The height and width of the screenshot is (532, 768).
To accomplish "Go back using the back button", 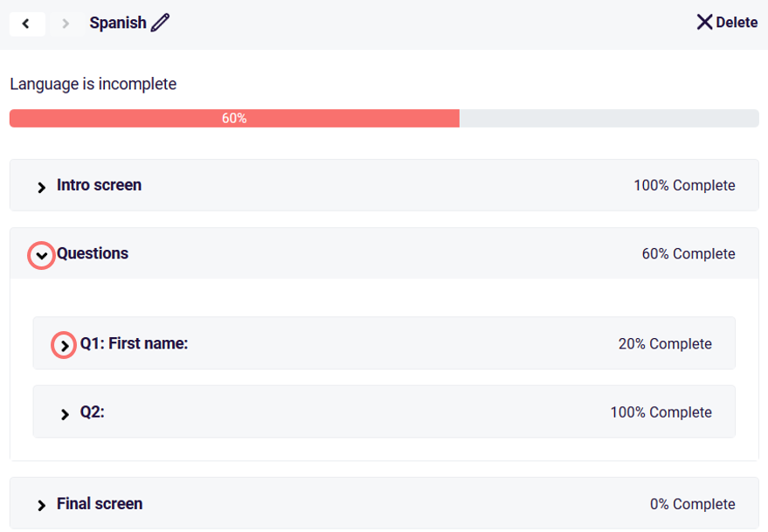I will coord(27,24).
